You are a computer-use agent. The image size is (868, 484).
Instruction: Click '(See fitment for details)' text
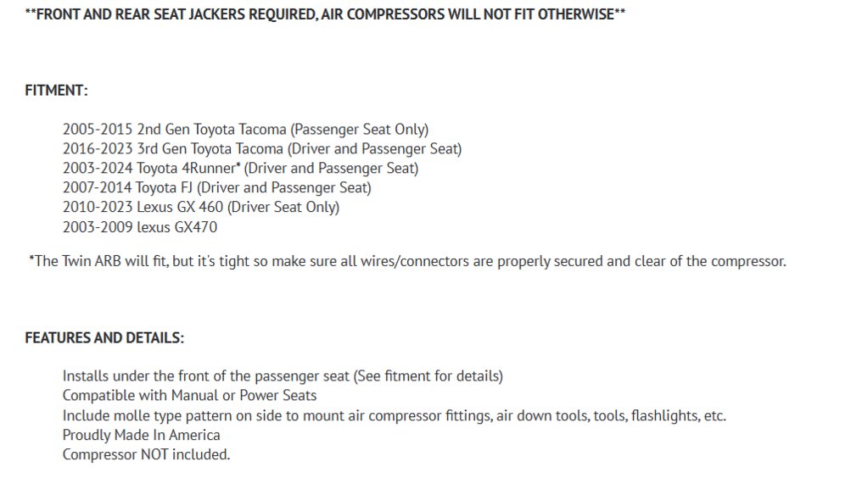click(x=428, y=376)
